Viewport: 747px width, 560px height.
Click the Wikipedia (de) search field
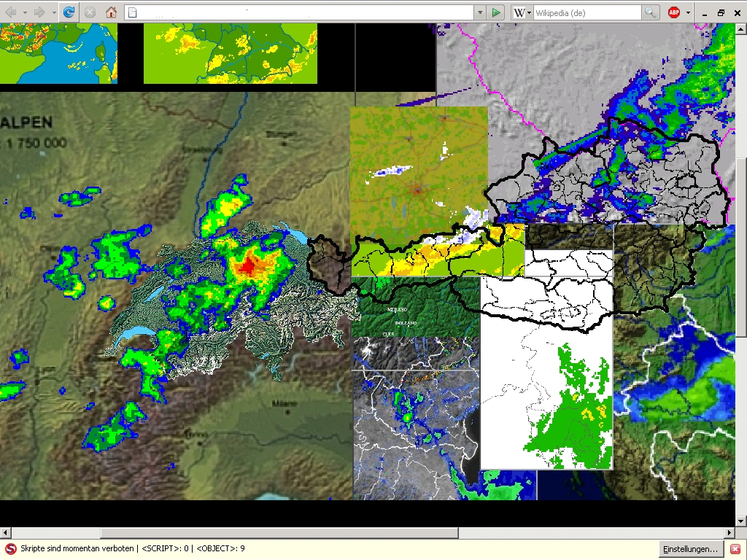coord(587,13)
